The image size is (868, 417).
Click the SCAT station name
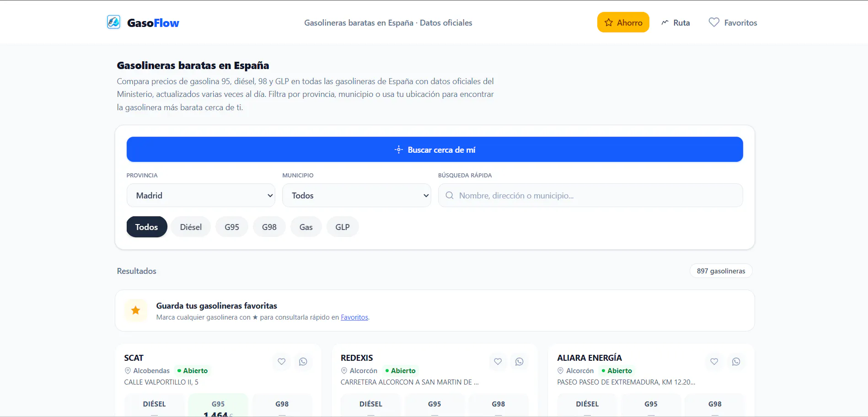[134, 358]
